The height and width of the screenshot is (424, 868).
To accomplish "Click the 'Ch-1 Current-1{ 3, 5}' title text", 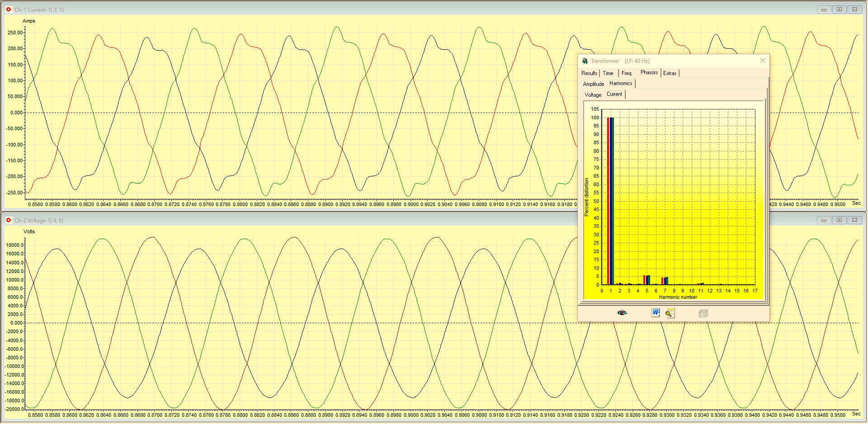I will coord(39,9).
